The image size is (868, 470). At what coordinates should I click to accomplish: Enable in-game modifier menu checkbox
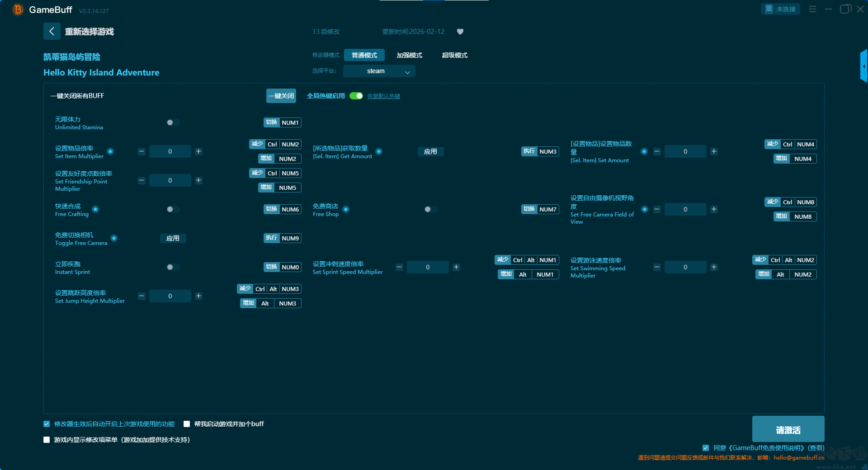(47, 440)
